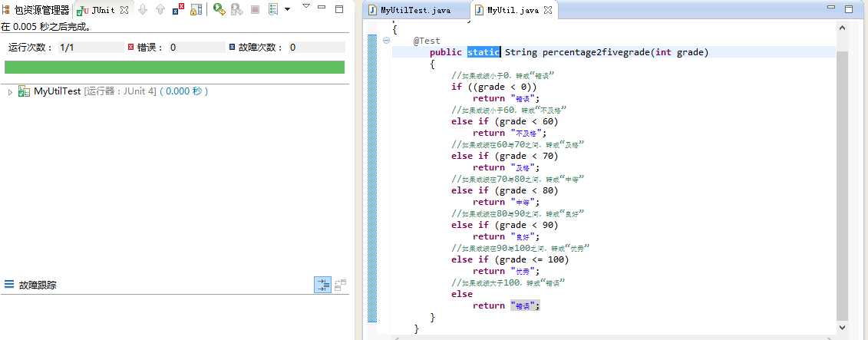Toggle JUnit scroll lock icon

(196, 9)
